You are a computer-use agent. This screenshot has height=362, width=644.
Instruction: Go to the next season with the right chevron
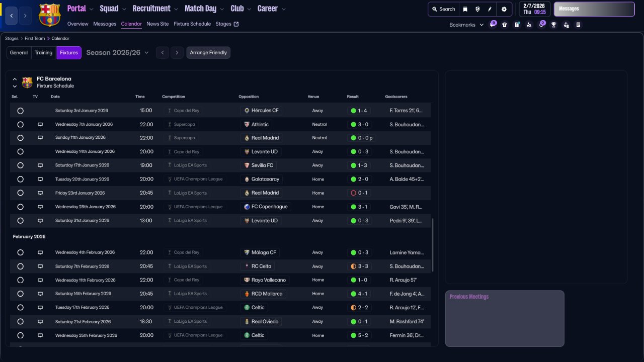177,53
